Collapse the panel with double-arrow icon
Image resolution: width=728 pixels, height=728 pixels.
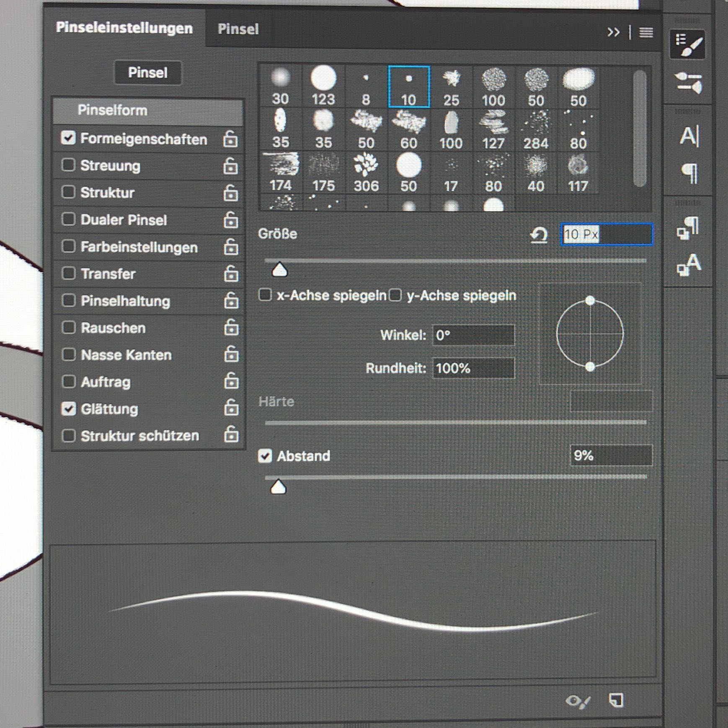(x=613, y=32)
